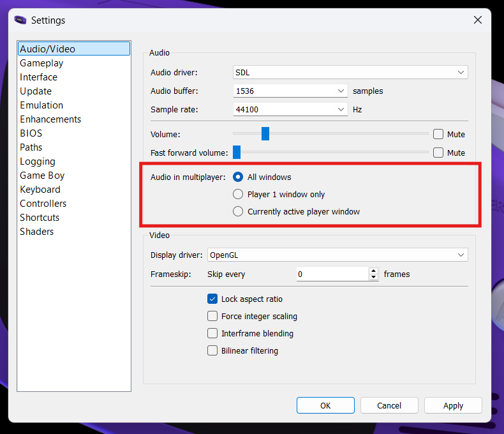Switch to the Interface settings
Image resolution: width=504 pixels, height=434 pixels.
(x=74, y=77)
